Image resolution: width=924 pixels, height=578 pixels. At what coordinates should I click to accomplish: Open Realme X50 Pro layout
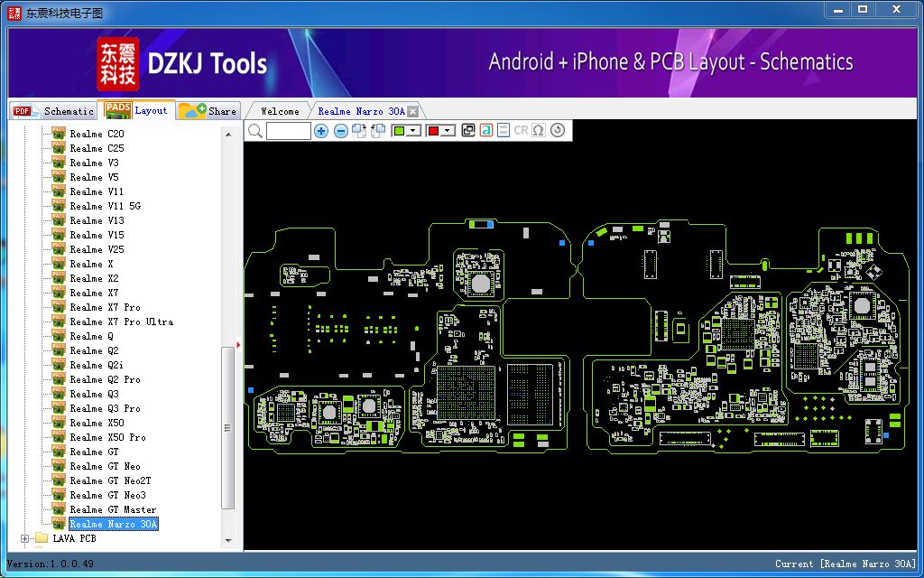(x=108, y=438)
